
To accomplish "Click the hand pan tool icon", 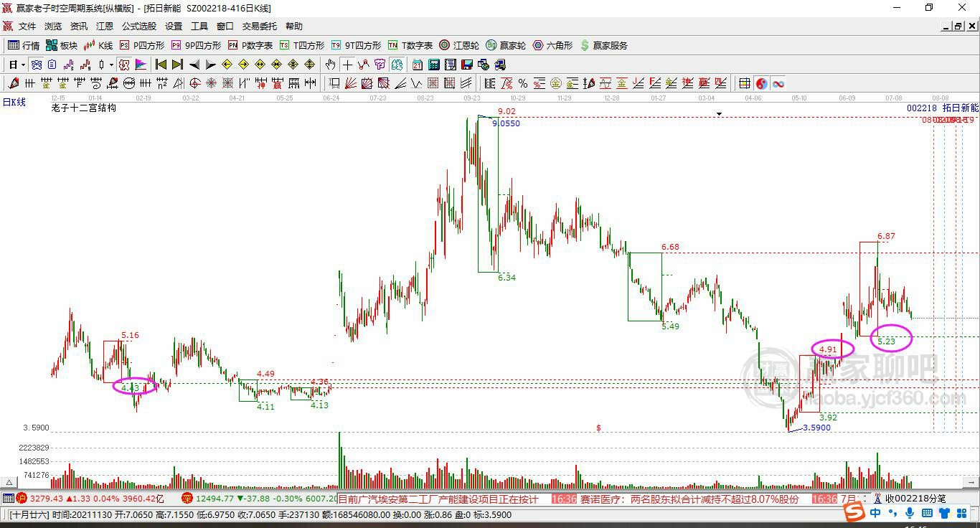I will pyautogui.click(x=330, y=65).
